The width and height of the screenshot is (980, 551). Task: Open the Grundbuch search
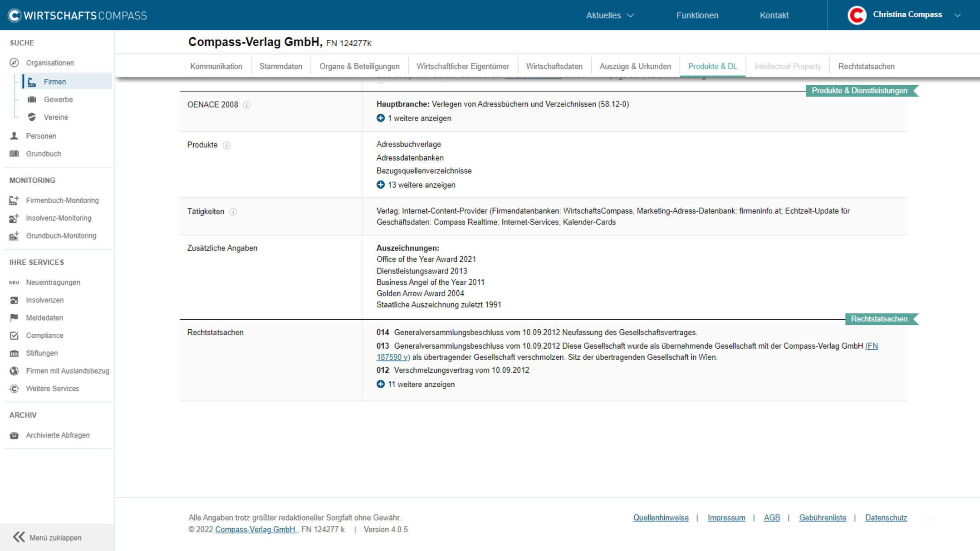(43, 153)
